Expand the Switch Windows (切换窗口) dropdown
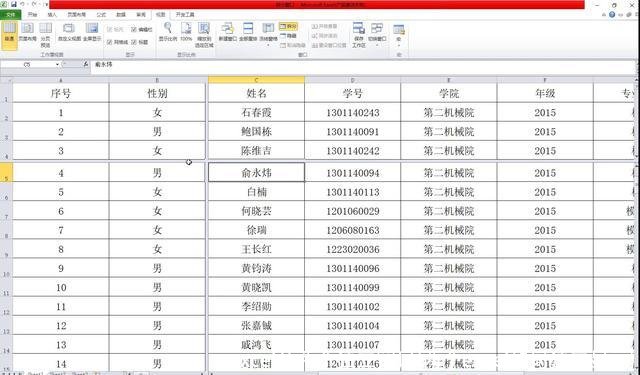Image resolution: width=640 pixels, height=375 pixels. [377, 44]
